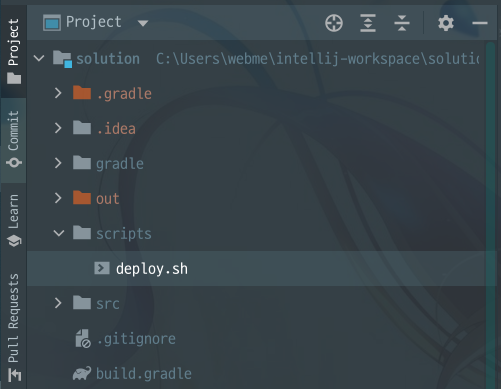The image size is (501, 389).
Task: Expand the .gradle folder chevron
Action: pos(58,93)
